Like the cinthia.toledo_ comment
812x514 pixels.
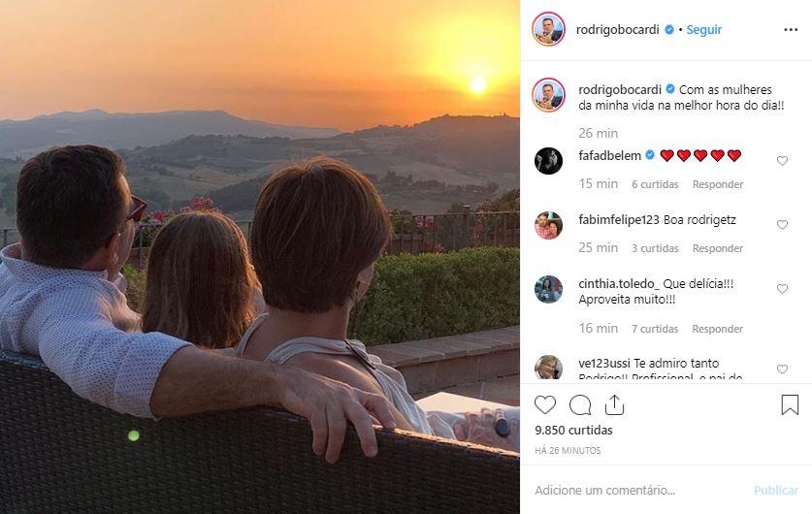[782, 289]
